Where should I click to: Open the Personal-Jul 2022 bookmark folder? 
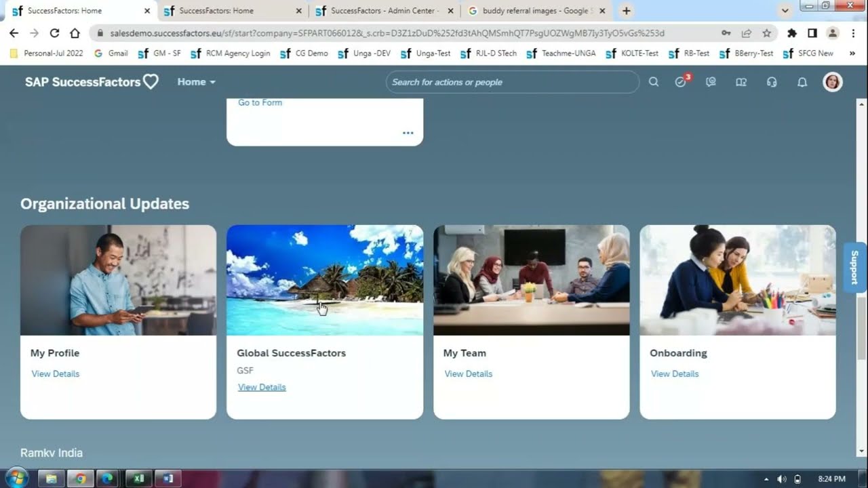coord(46,53)
